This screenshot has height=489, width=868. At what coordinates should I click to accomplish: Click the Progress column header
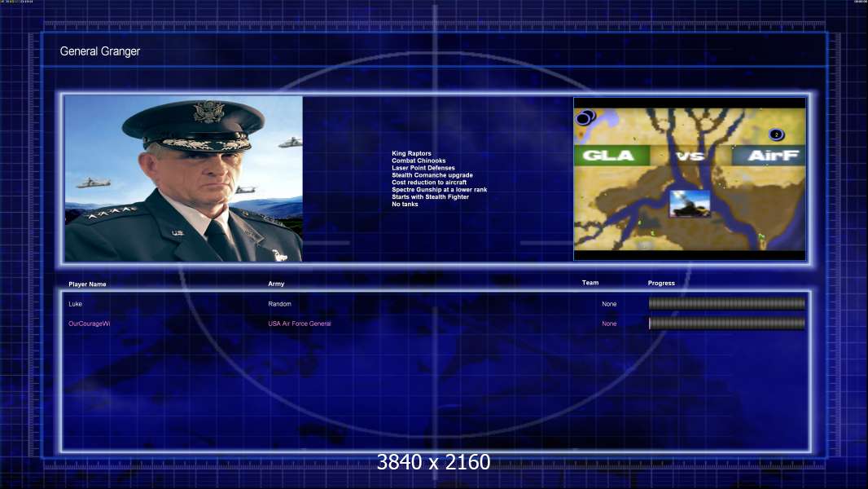(x=661, y=283)
